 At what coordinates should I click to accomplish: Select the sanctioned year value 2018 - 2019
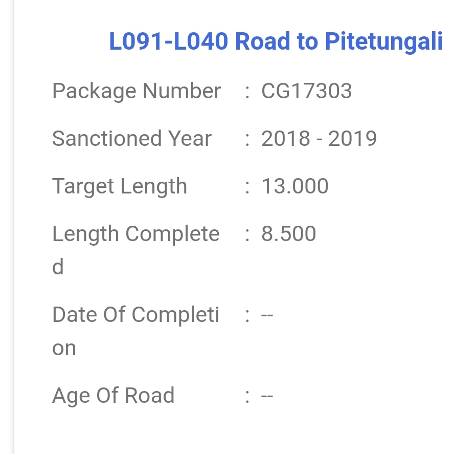coord(319,139)
